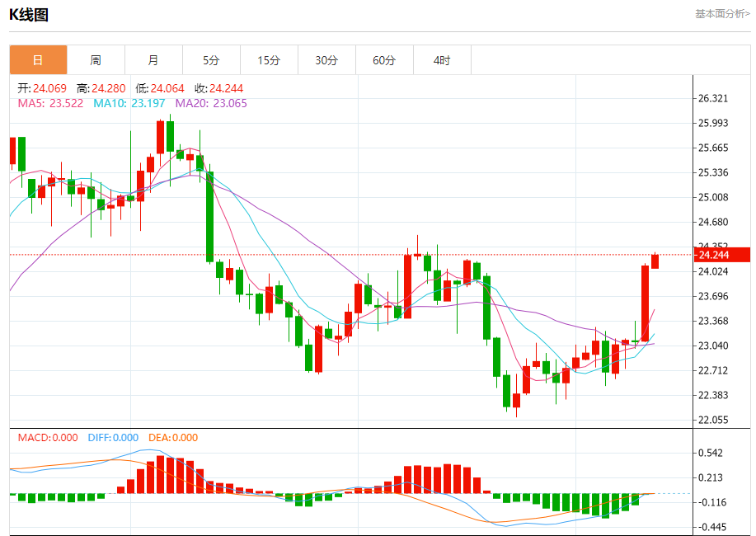The height and width of the screenshot is (536, 756).
Task: Click the 开: 24.069 open value
Action: coord(42,88)
